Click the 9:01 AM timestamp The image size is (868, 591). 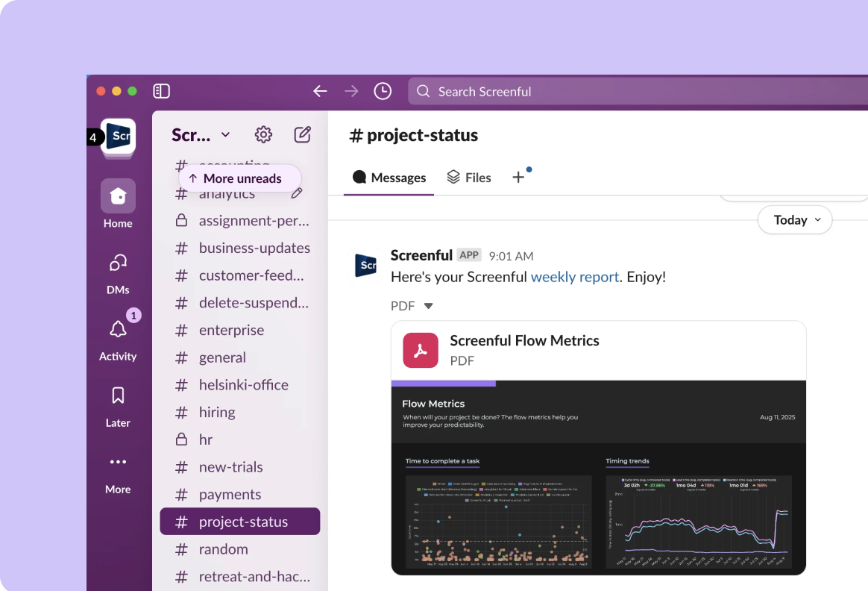point(511,256)
